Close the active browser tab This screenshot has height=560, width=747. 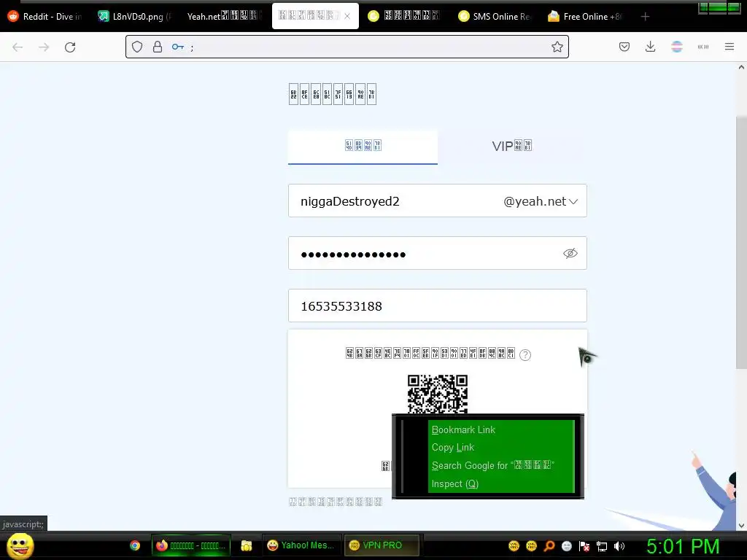tap(347, 16)
